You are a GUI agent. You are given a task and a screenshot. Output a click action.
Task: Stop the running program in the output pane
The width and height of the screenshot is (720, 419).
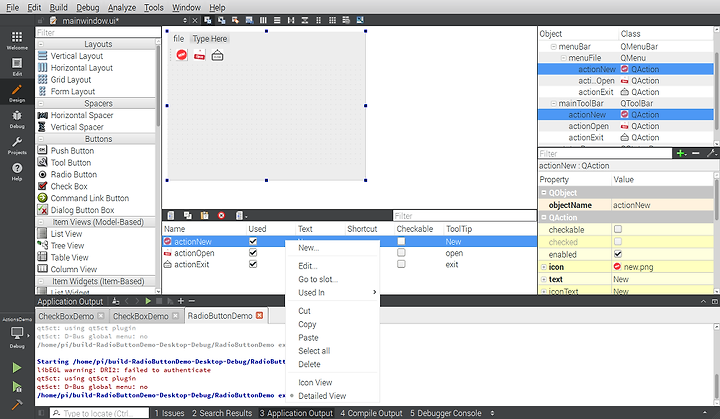159,301
